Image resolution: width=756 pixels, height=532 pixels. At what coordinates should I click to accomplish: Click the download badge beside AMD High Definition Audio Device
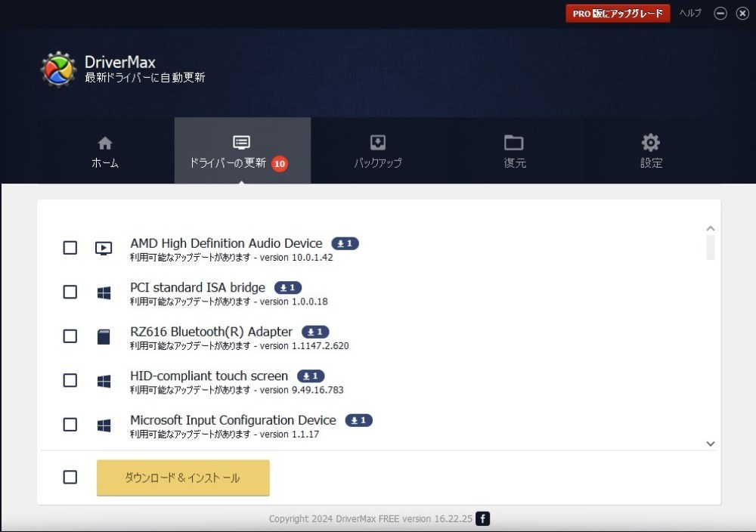(x=345, y=243)
